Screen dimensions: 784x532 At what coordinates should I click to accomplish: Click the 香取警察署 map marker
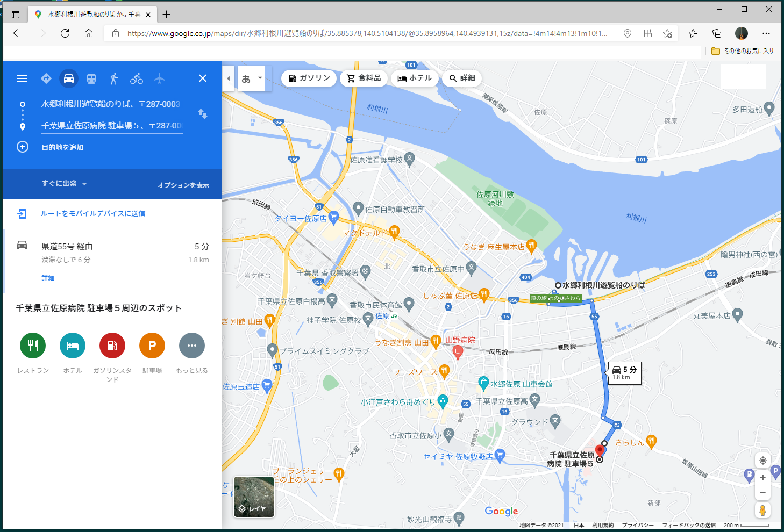point(366,271)
